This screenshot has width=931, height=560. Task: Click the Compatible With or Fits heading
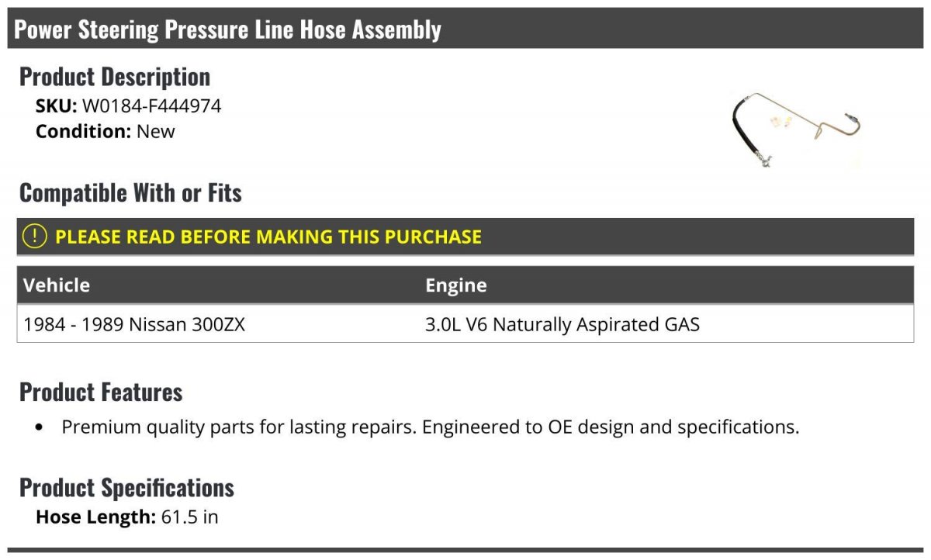click(x=130, y=192)
